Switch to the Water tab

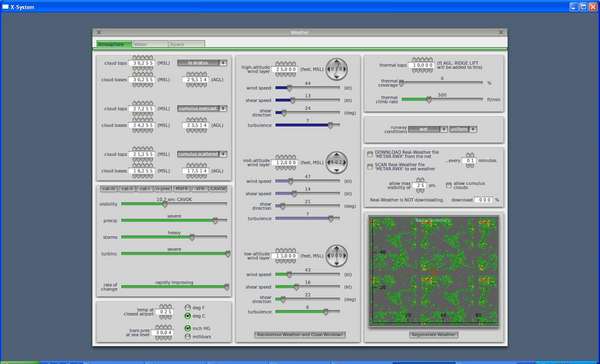(150, 44)
